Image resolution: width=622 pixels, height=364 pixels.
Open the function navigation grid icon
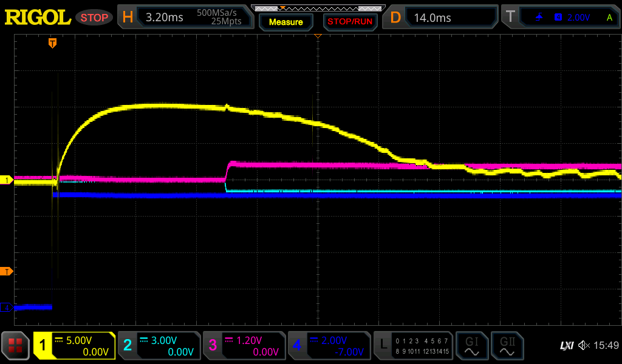coord(15,346)
